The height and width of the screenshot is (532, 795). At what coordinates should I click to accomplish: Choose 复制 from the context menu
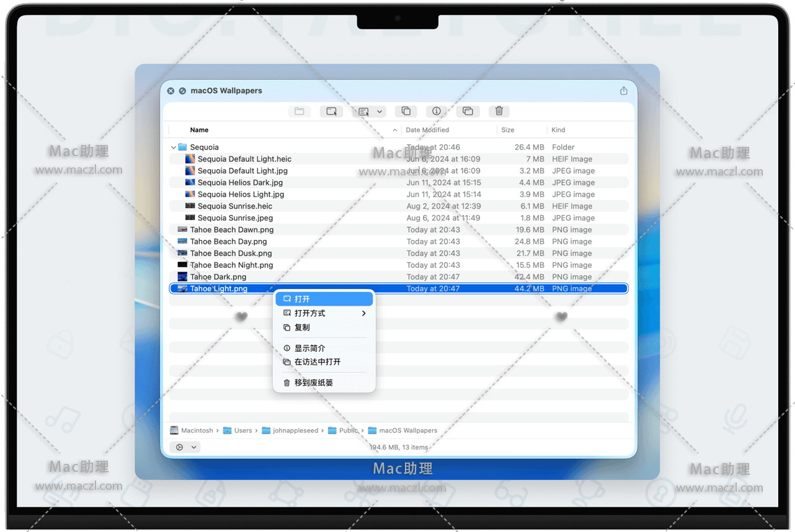[x=324, y=327]
